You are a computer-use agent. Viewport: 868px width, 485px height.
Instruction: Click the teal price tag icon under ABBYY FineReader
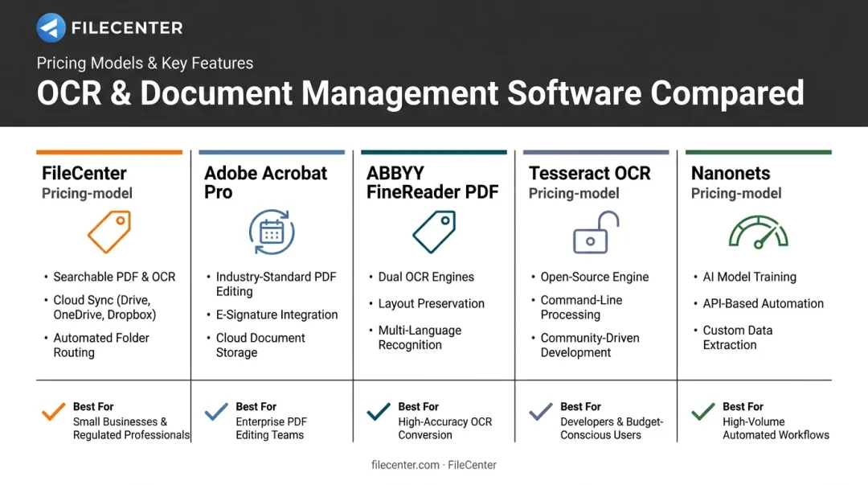(434, 232)
